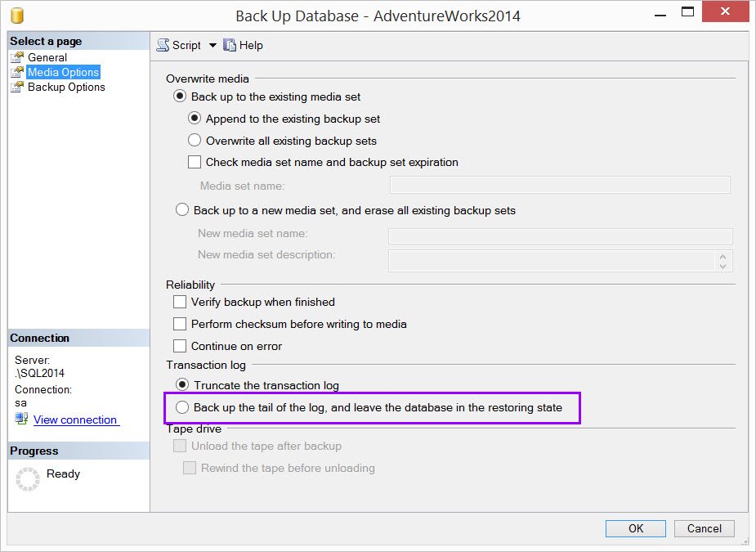The width and height of the screenshot is (756, 552).
Task: Click the Media set name field
Action: point(560,186)
